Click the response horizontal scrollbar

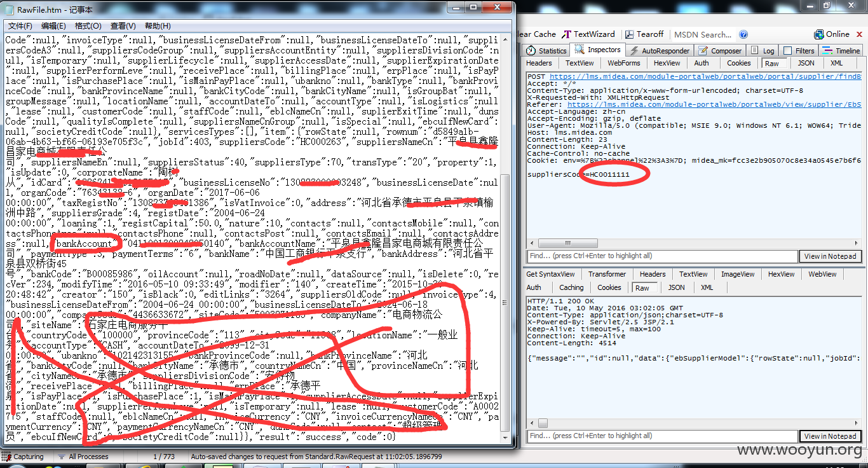695,423
